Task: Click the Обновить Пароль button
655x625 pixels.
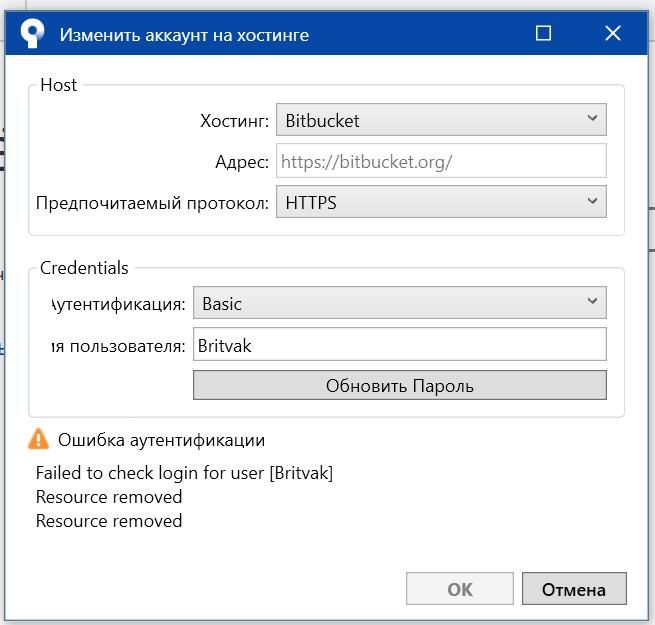Action: point(400,385)
